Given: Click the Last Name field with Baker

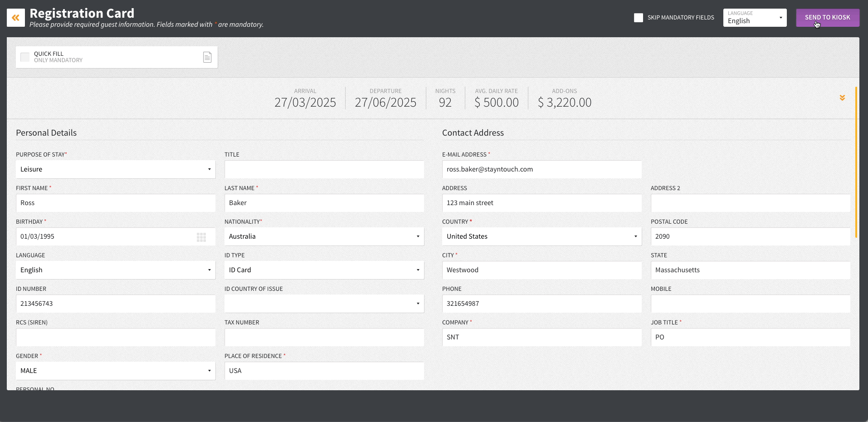Looking at the screenshot, I should [x=324, y=203].
